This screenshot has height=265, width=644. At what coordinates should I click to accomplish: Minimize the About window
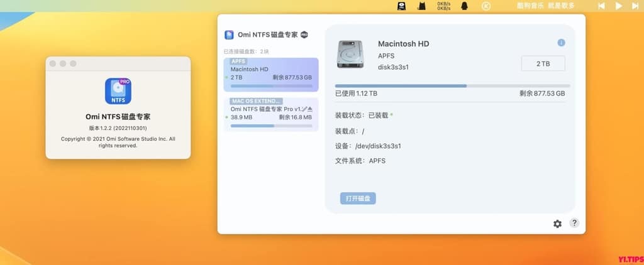[63, 63]
